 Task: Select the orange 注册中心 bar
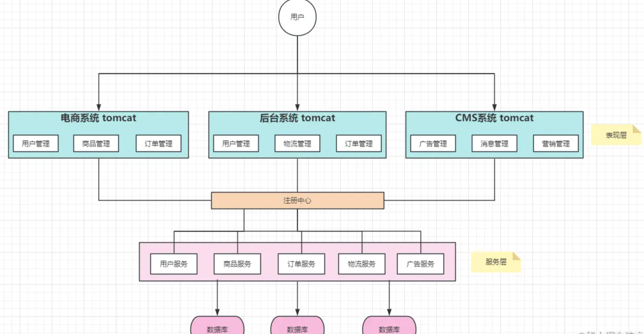pyautogui.click(x=298, y=200)
